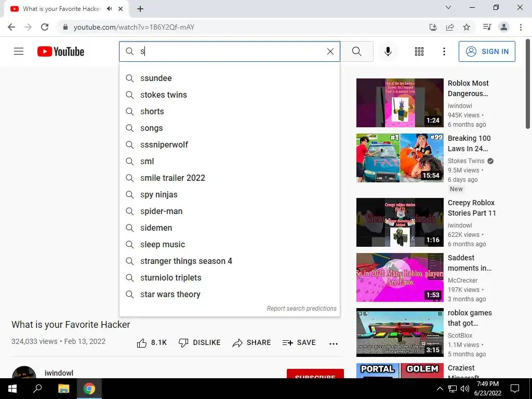Open 'Saddest moments in' video thumbnail
This screenshot has height=399, width=532.
400,277
